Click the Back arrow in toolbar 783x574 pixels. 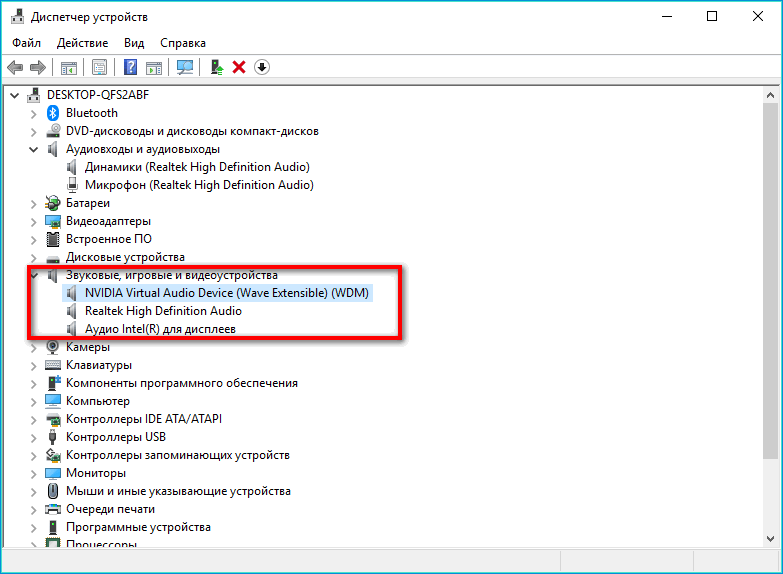tap(15, 67)
